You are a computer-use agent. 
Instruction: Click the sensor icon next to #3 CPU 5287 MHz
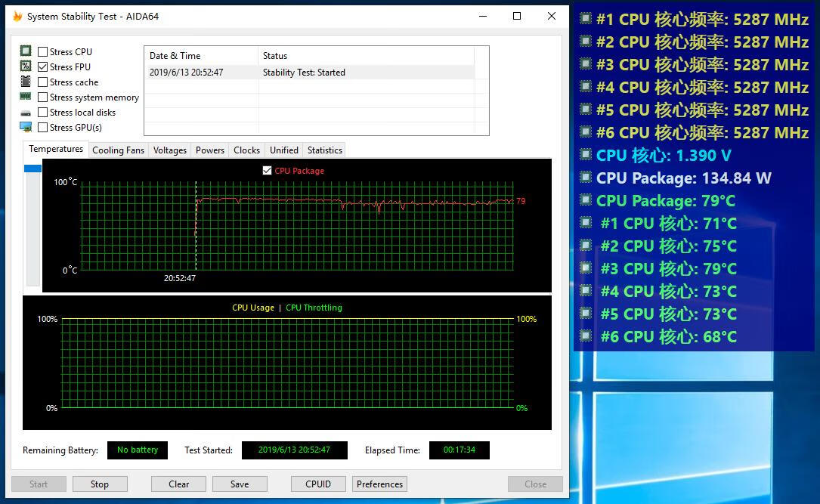[586, 63]
